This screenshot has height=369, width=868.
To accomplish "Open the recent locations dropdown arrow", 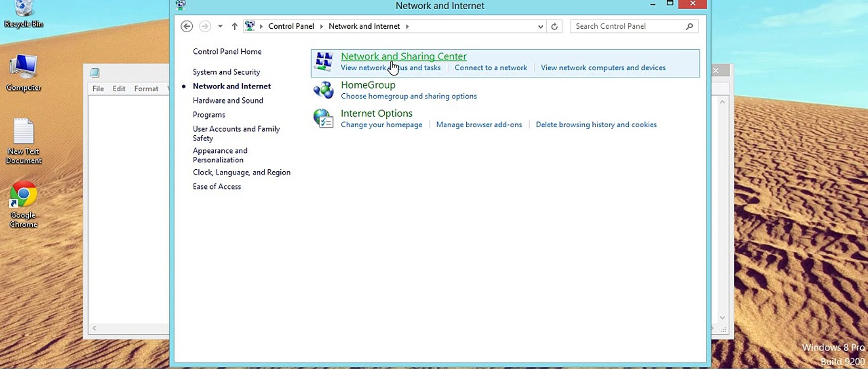I will tap(220, 26).
